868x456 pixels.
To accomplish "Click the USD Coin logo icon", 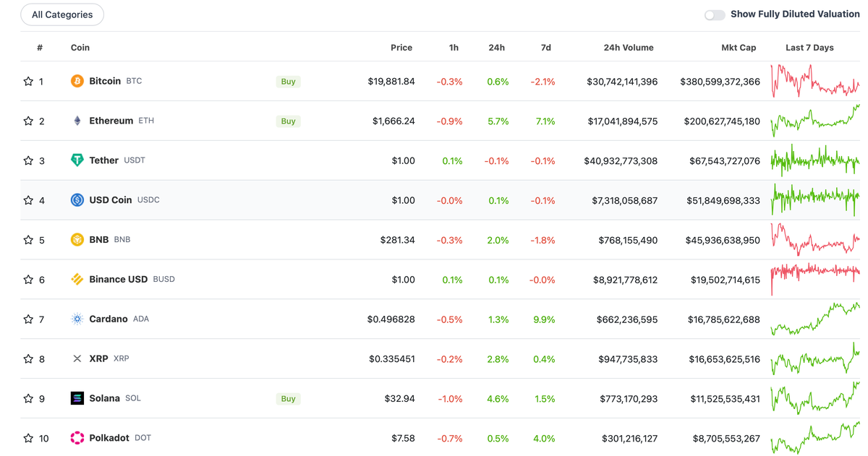I will [x=77, y=200].
